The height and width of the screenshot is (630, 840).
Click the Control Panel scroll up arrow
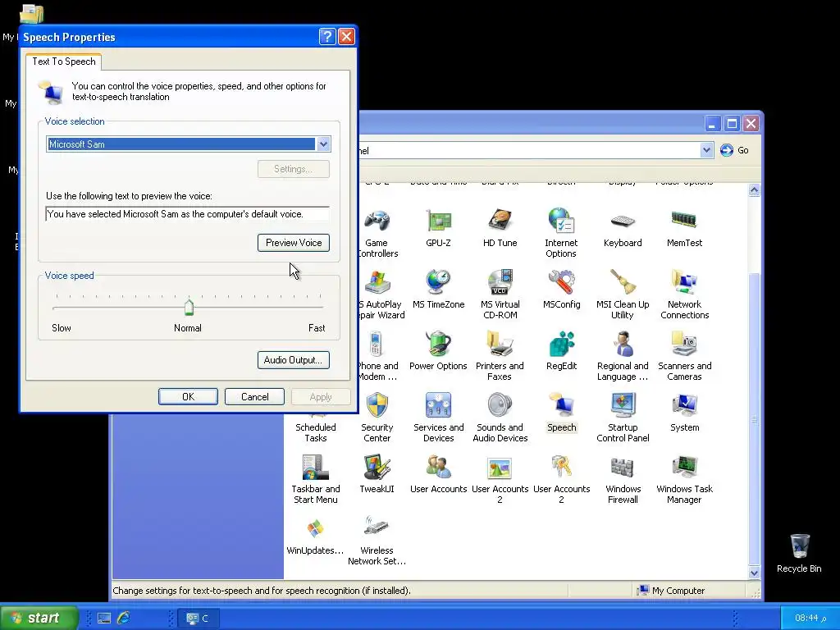point(755,190)
